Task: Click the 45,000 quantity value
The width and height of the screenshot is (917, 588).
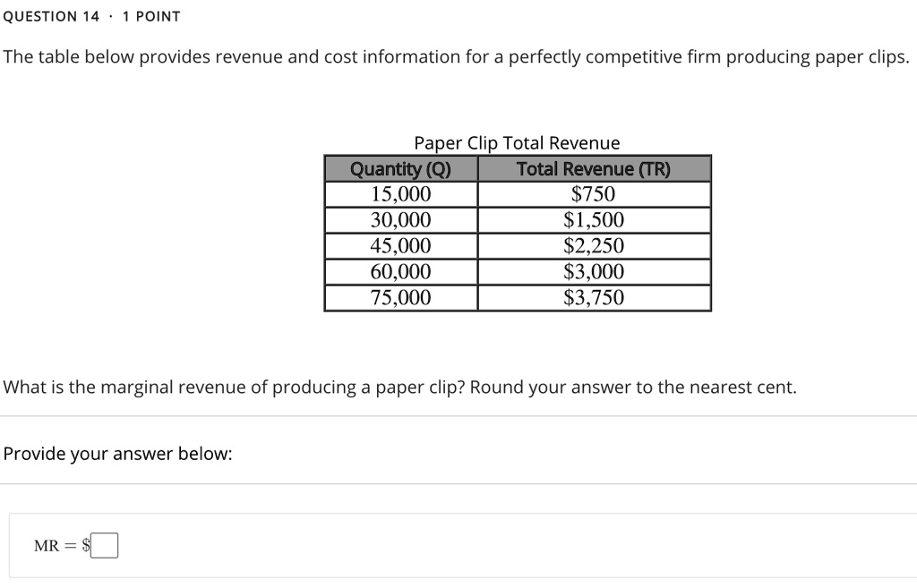Action: click(400, 245)
